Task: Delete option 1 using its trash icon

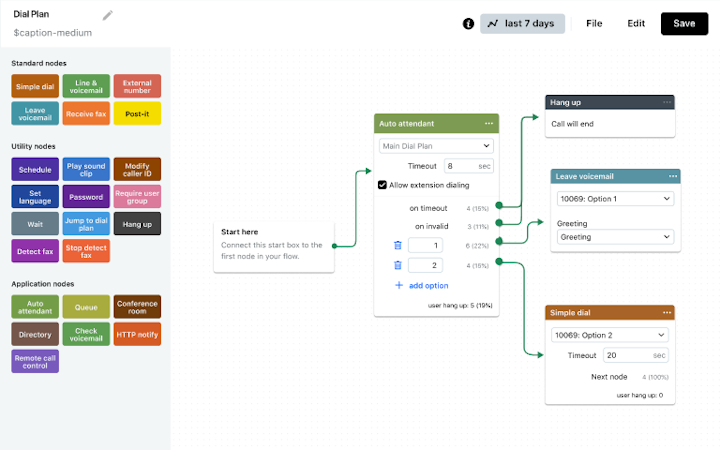Action: pyautogui.click(x=397, y=245)
